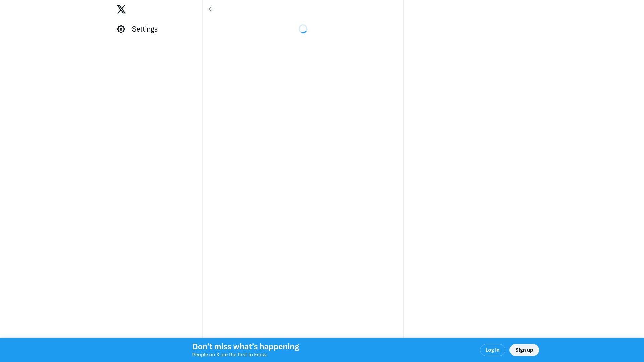Click the Log in button

(x=492, y=350)
